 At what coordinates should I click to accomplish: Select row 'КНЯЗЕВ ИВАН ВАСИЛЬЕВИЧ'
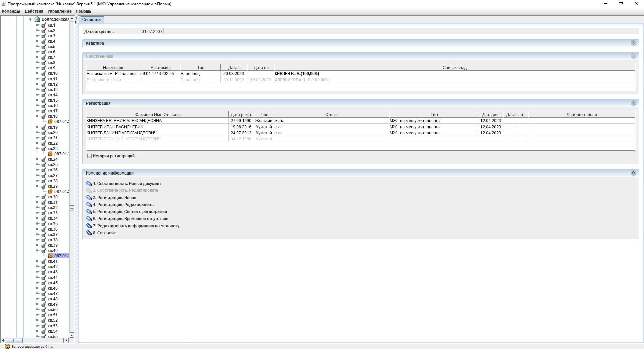coord(360,127)
